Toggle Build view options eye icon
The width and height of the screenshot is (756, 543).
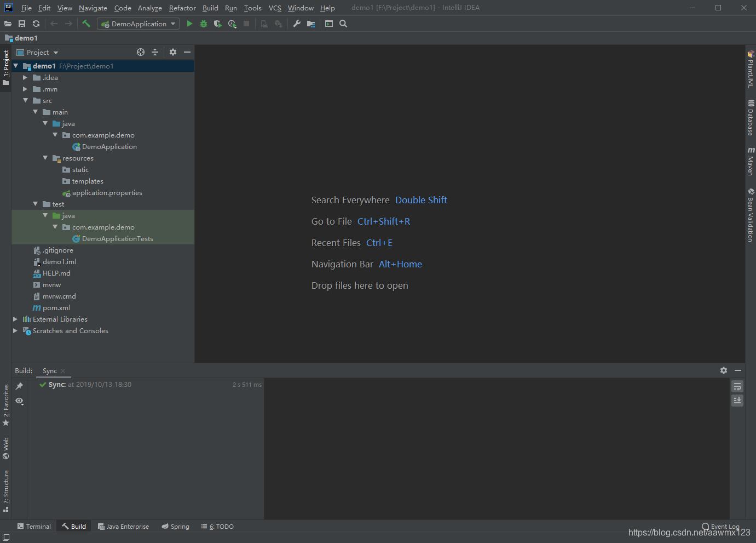(x=20, y=401)
